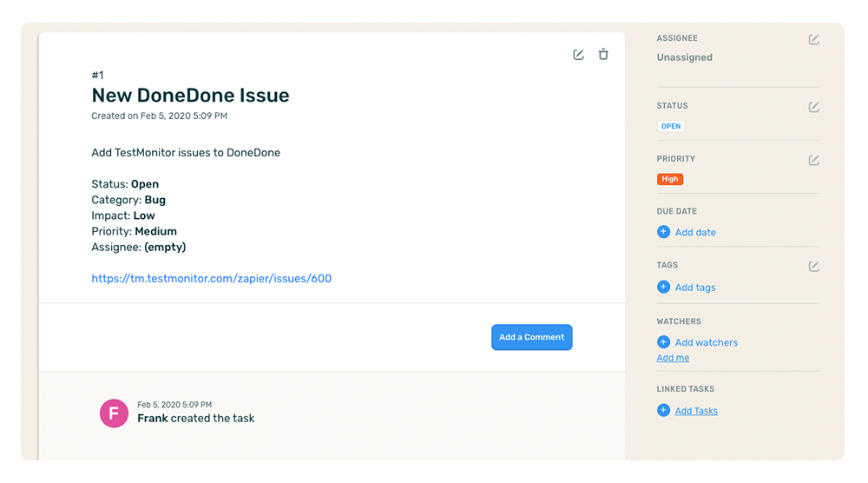Click the WATCHERS section label

pos(679,321)
